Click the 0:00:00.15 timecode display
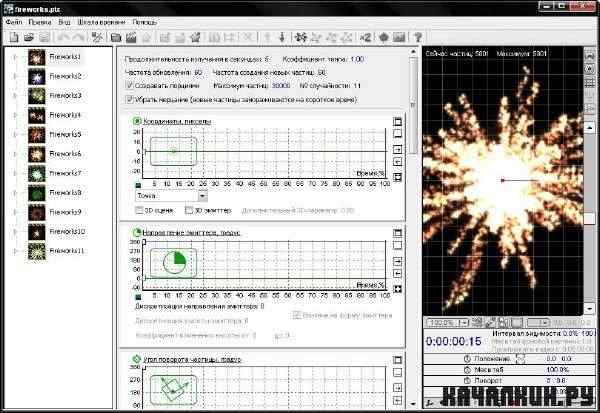Screen dimensions: 600x413 coord(453,341)
